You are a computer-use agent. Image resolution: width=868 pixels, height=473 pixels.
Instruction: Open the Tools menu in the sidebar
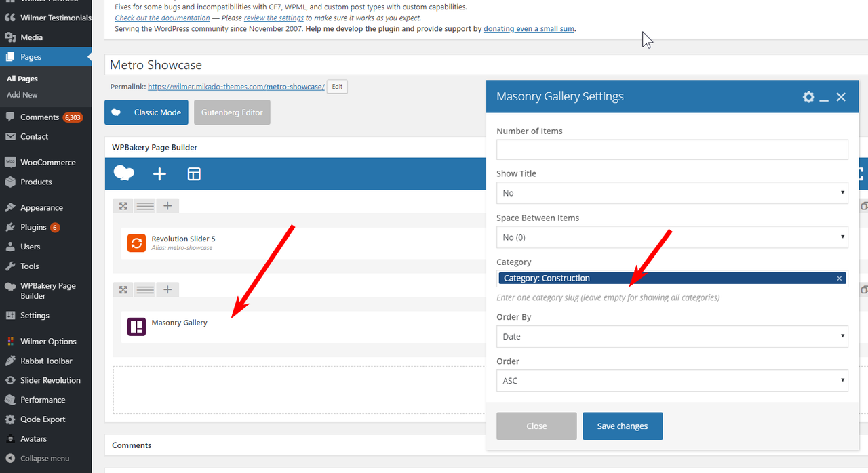[45, 266]
